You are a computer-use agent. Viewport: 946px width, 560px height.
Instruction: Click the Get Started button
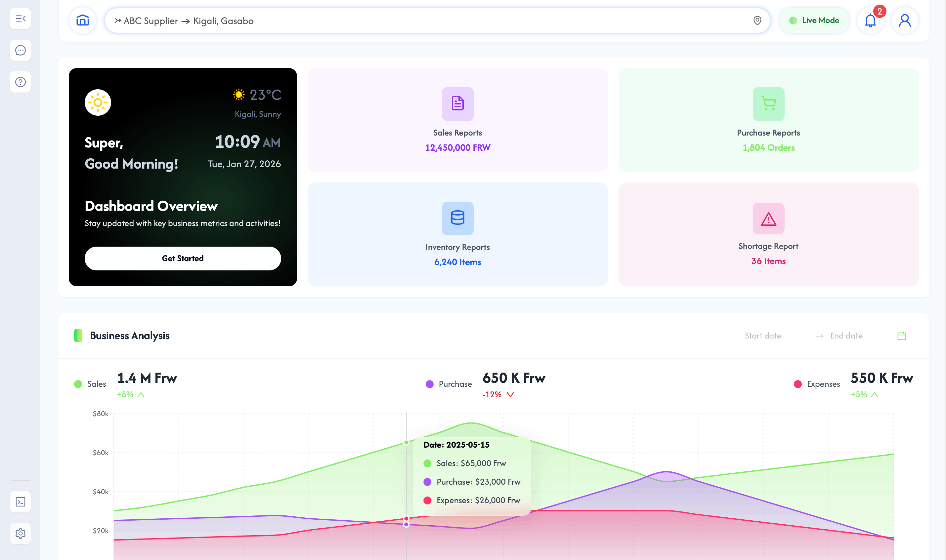click(x=182, y=258)
